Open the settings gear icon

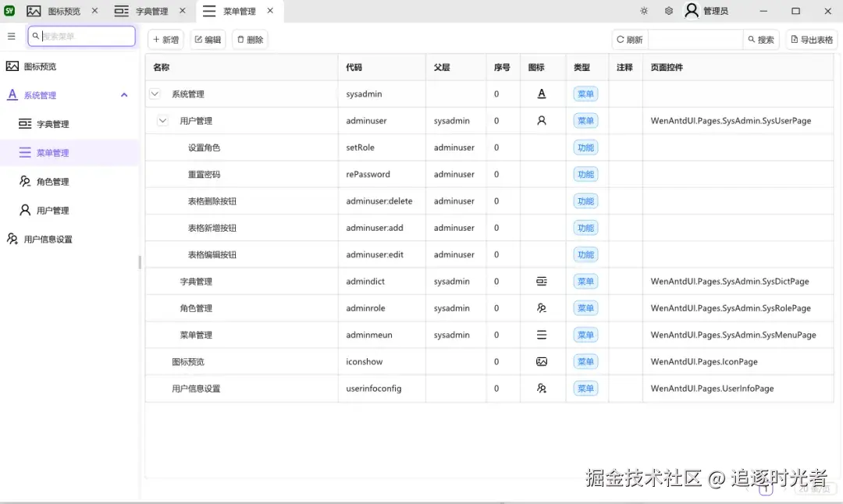[x=669, y=11]
